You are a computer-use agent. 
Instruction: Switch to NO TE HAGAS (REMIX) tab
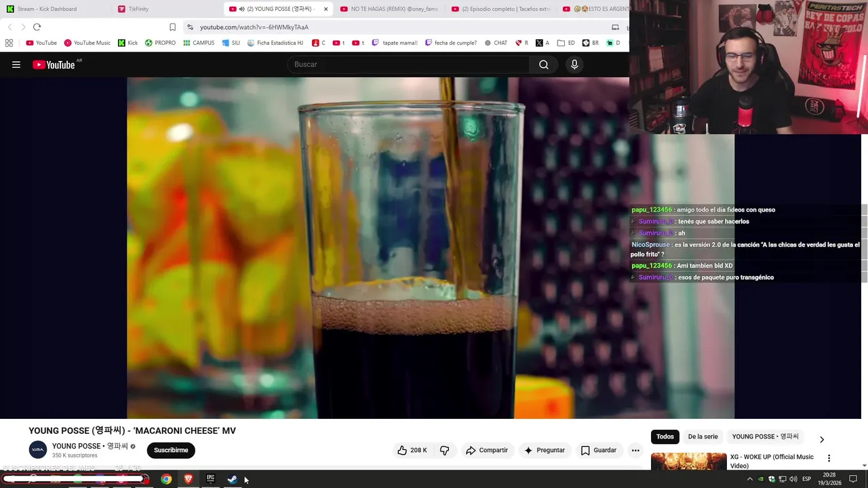click(x=389, y=9)
